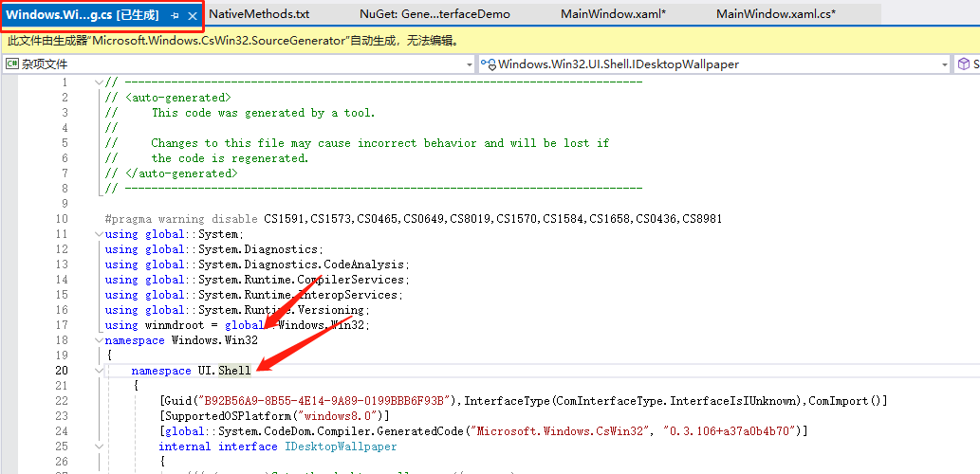The image size is (980, 474).
Task: Click the "Microsoft.Windows.CsWin32" string on line 24
Action: tap(562, 431)
